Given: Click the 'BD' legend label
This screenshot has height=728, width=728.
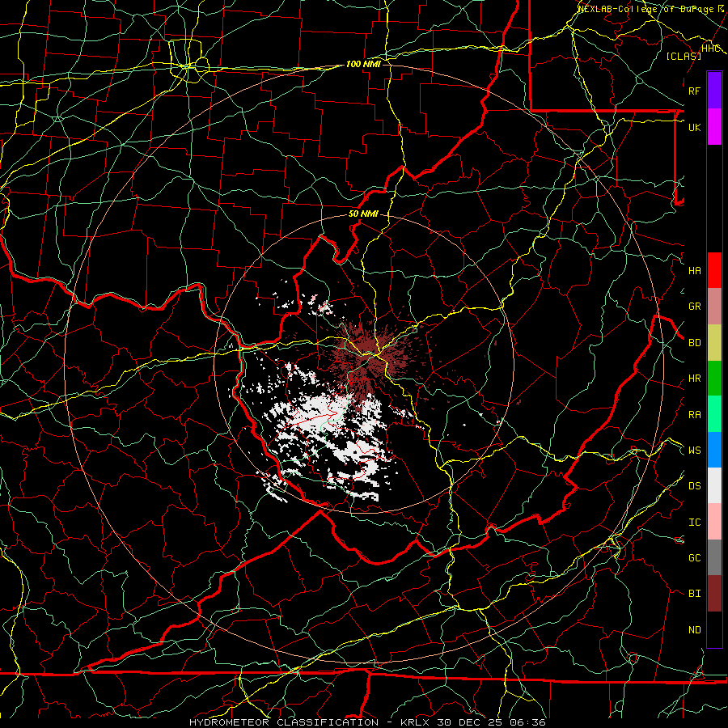Looking at the screenshot, I should coord(694,343).
